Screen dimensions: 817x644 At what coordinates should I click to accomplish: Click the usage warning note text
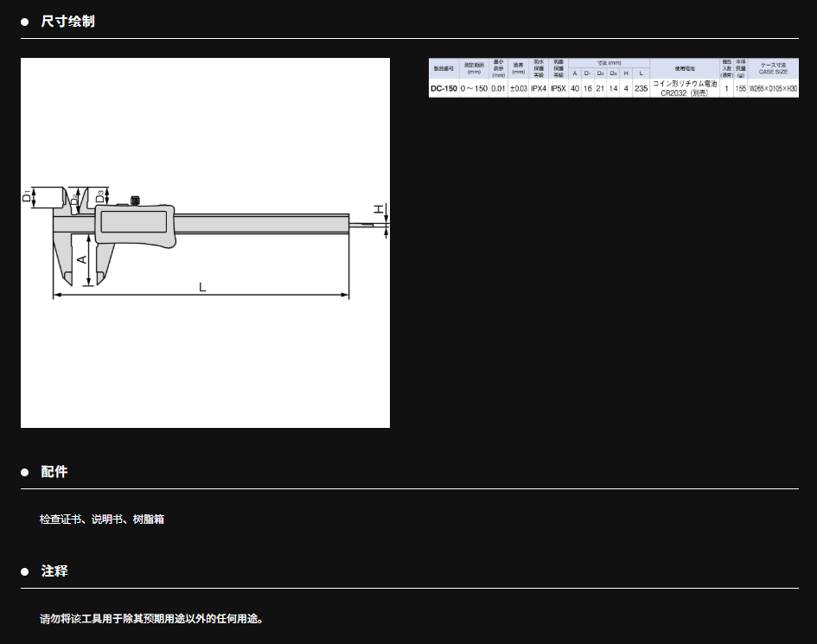151,619
